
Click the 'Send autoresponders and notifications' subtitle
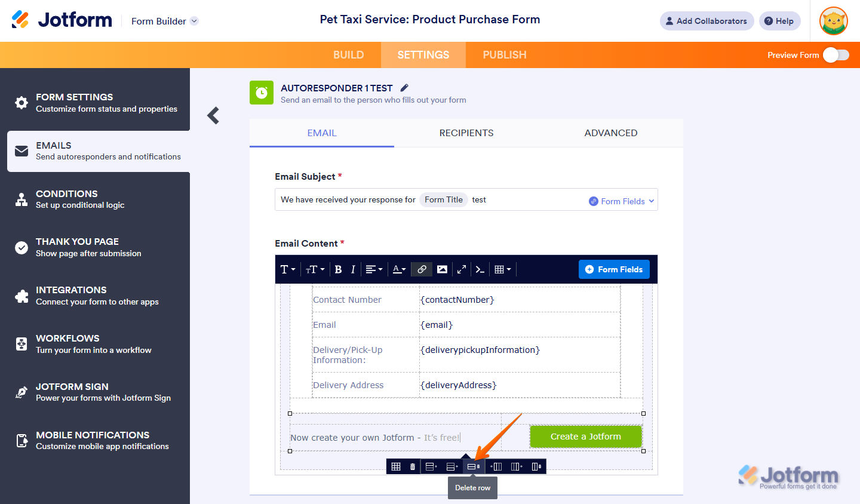tap(108, 157)
